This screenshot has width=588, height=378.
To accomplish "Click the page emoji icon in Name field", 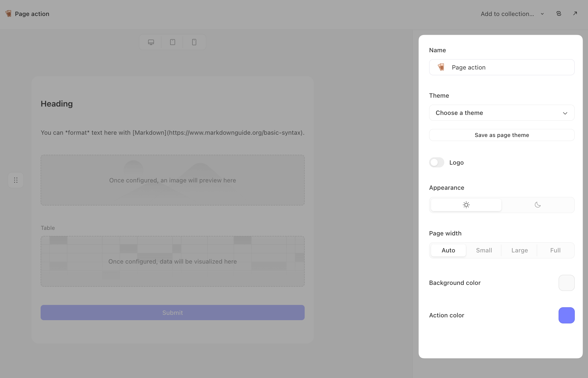I will [x=441, y=67].
